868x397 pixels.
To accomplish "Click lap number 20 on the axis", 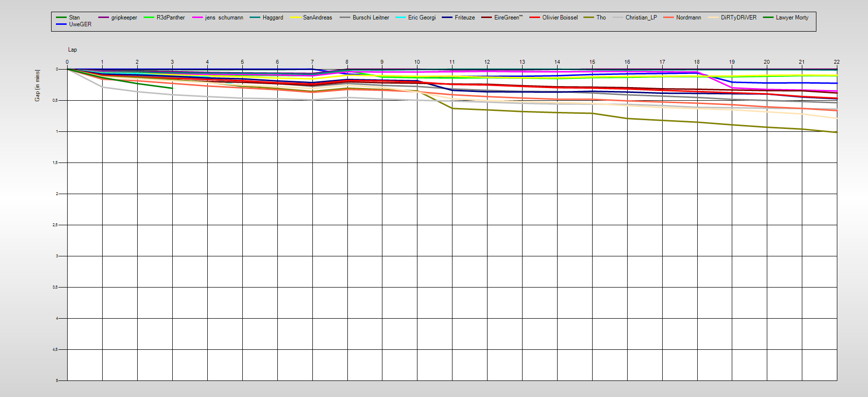I will tap(767, 62).
